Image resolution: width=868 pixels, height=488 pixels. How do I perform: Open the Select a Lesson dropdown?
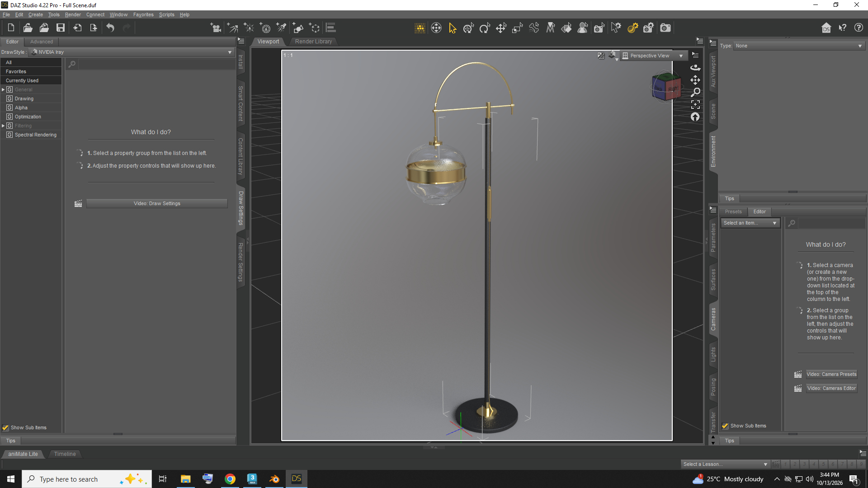(725, 464)
